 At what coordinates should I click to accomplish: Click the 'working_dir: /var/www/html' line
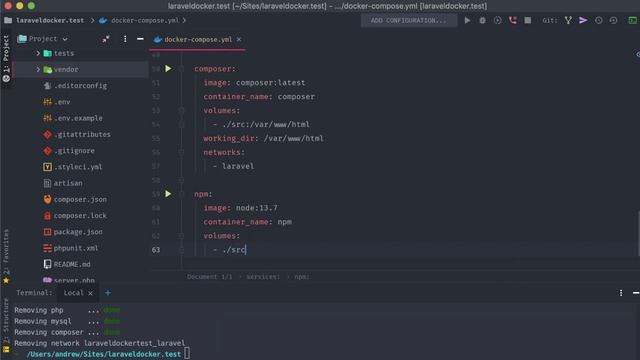263,138
